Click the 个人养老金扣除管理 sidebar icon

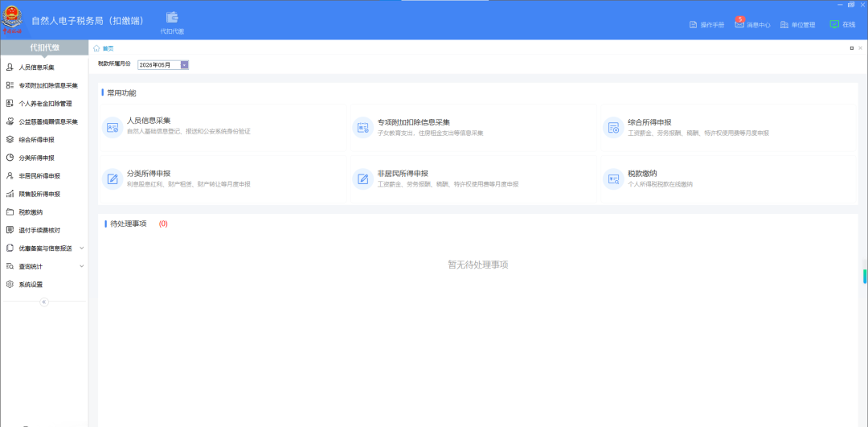coord(10,104)
